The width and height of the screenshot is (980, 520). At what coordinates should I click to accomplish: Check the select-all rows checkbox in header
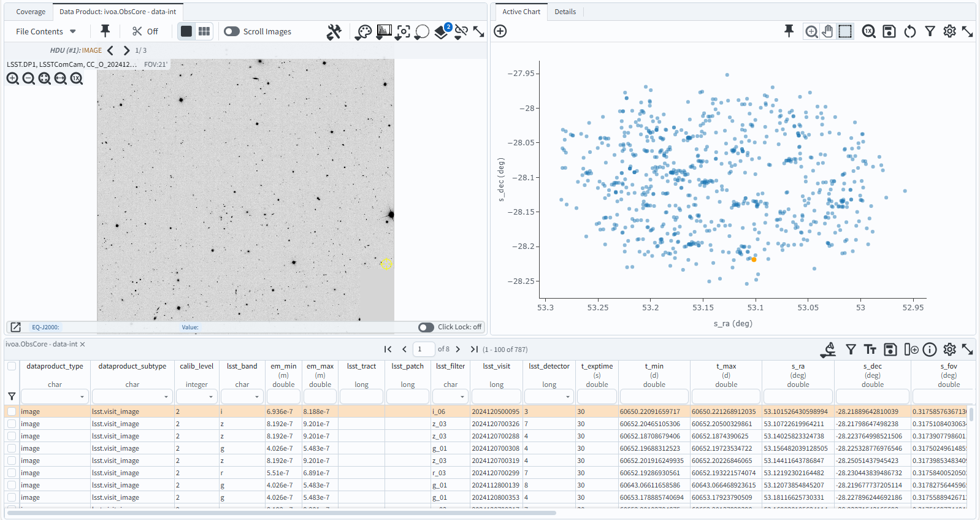[12, 366]
